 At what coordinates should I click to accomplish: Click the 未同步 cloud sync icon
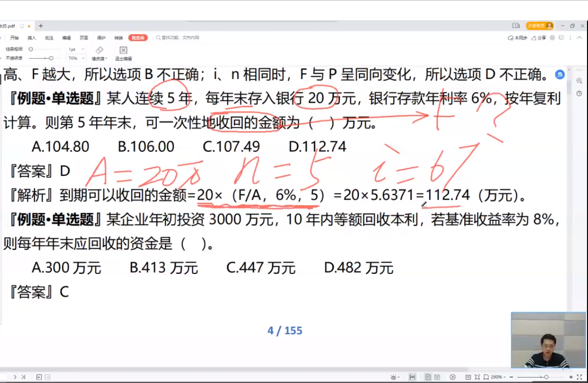click(x=517, y=37)
